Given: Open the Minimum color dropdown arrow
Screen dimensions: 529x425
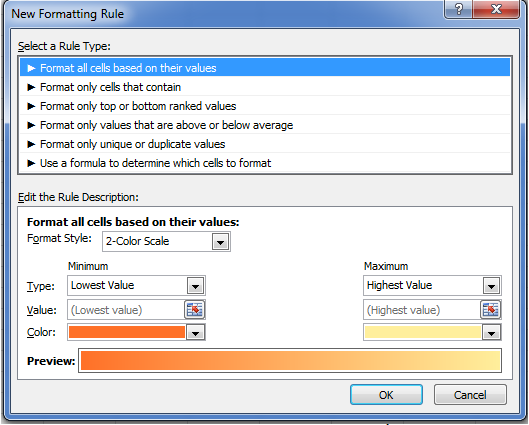Looking at the screenshot, I should pyautogui.click(x=195, y=333).
